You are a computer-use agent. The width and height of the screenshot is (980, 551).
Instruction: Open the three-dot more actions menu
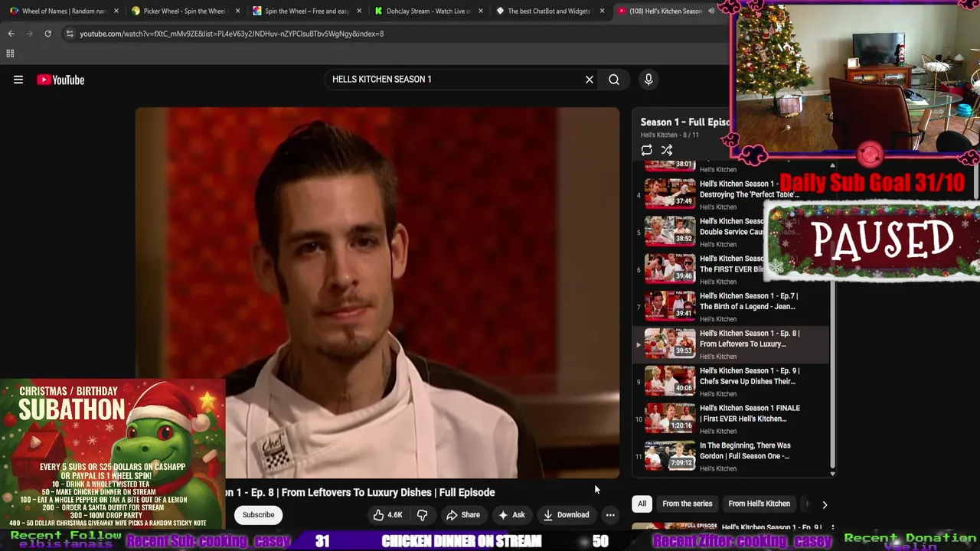point(610,515)
